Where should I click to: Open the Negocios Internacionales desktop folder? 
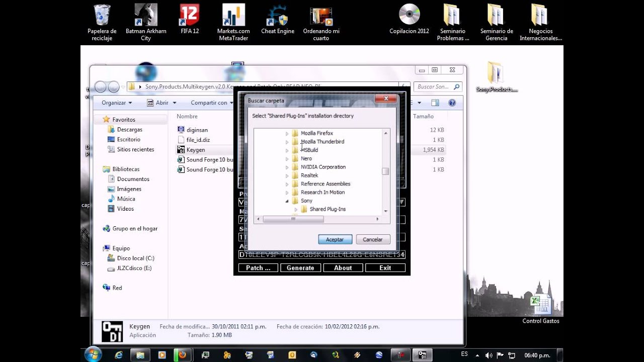pos(540,22)
